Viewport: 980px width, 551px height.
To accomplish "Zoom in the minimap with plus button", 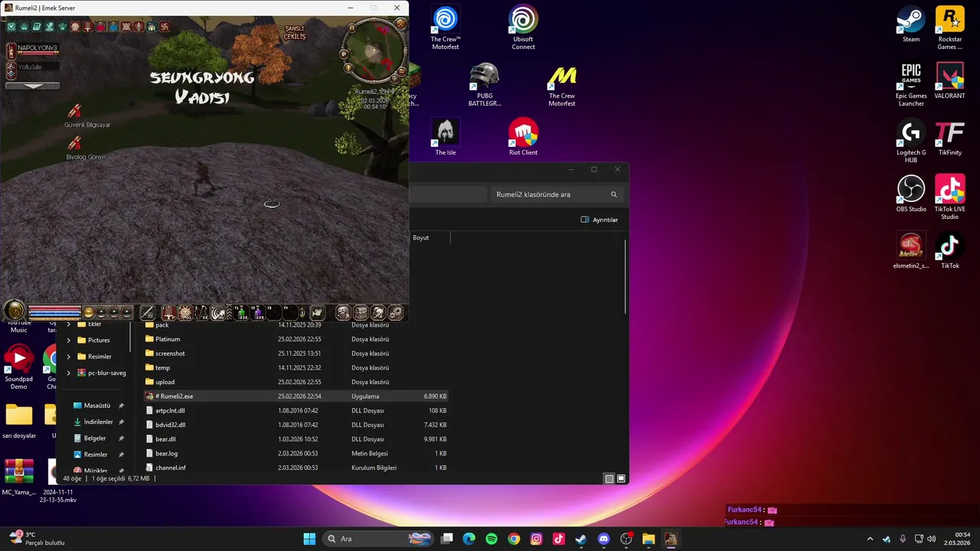I will click(395, 77).
